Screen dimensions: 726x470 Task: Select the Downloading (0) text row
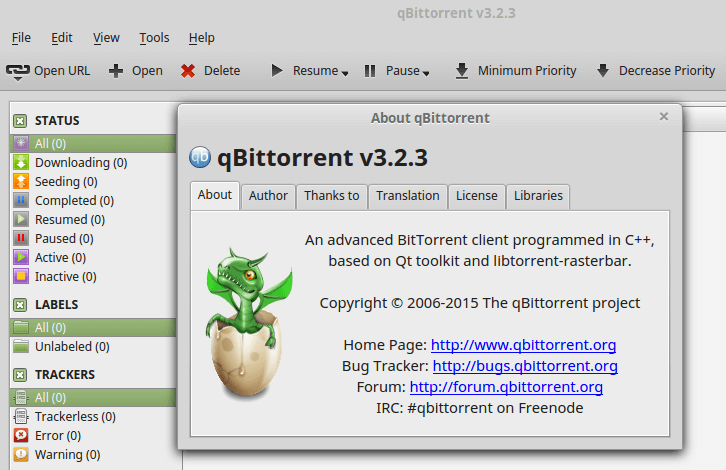[x=81, y=163]
